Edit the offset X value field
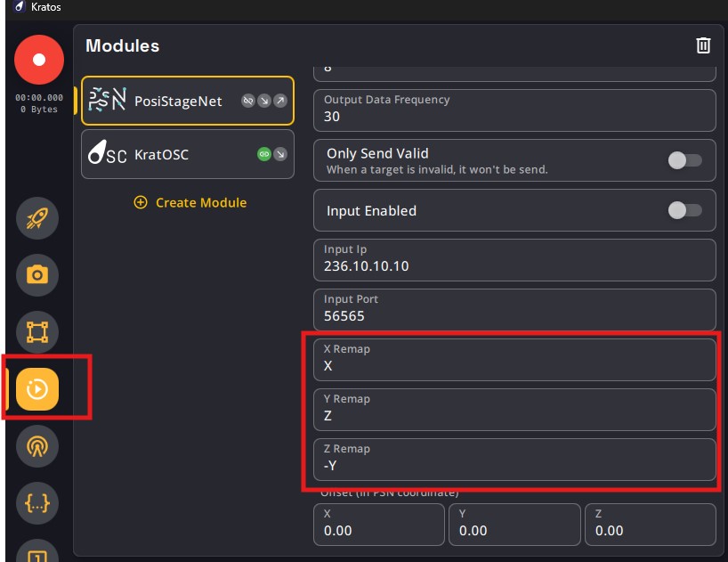Screen dimensions: 728x562 click(x=379, y=525)
